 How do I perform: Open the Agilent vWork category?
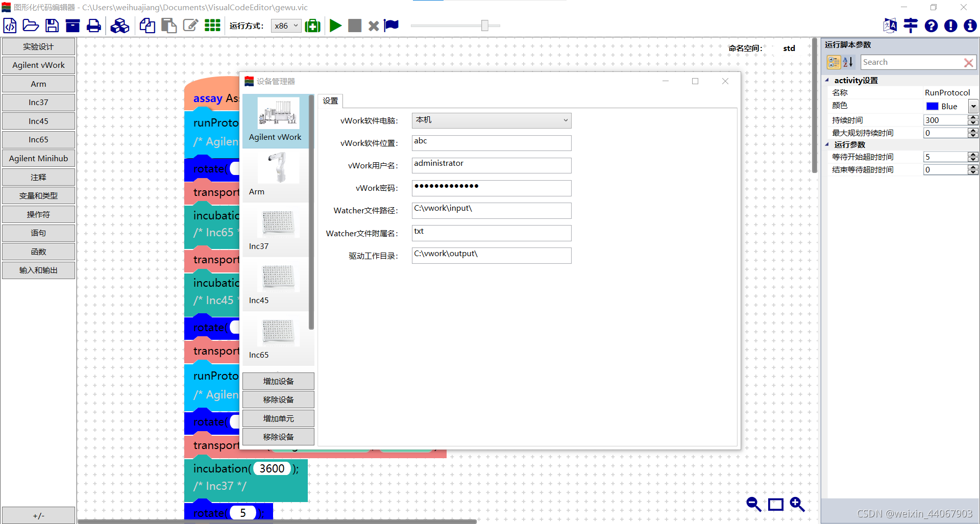coord(38,65)
